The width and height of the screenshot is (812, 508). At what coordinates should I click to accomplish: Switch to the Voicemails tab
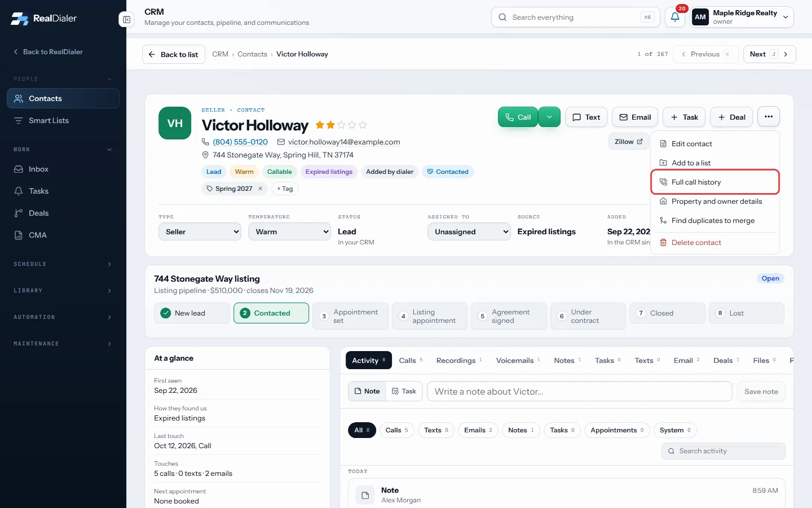click(x=518, y=360)
